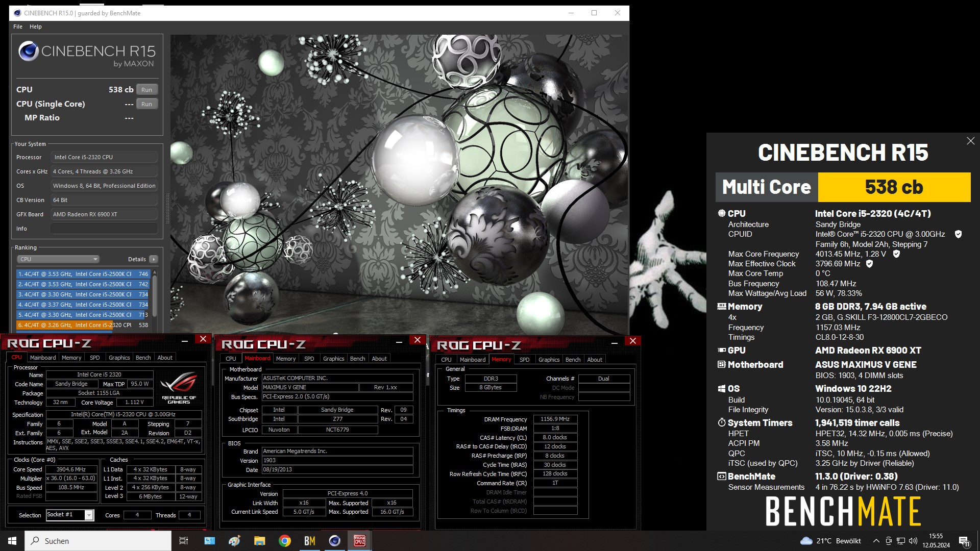The width and height of the screenshot is (980, 551).
Task: Open About tab in left CPU-Z window
Action: pos(165,358)
